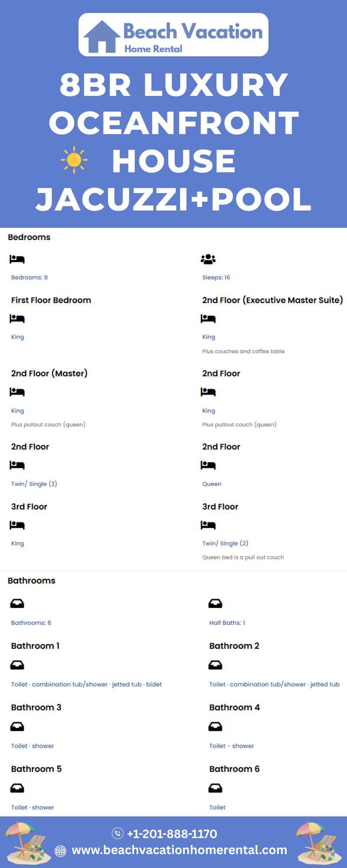Click the globe icon beside the website URL
This screenshot has width=347, height=868.
click(60, 851)
